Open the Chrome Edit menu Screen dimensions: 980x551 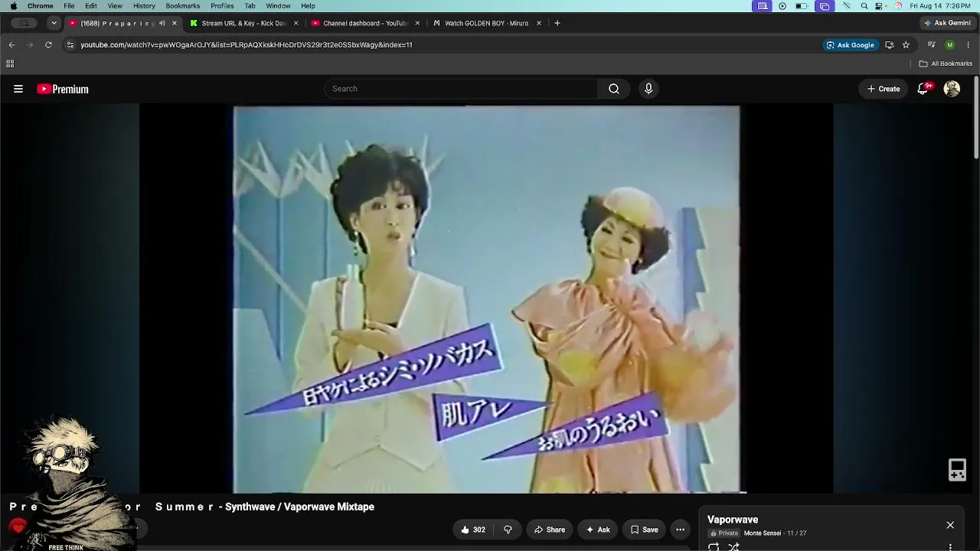pos(91,6)
